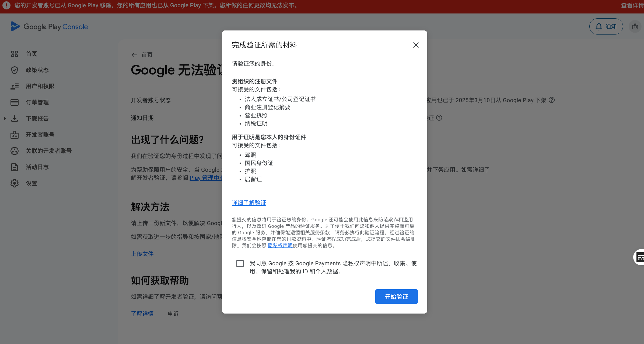644x344 pixels.
Task: Click the help question mark near the date
Action: point(552,100)
